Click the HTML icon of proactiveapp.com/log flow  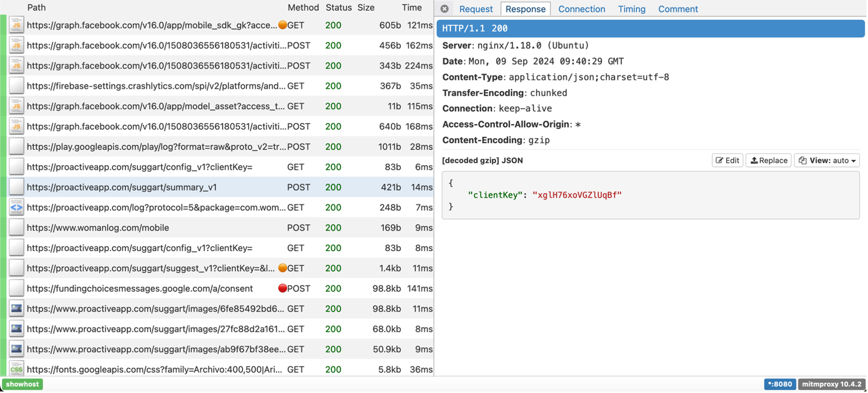(16, 208)
